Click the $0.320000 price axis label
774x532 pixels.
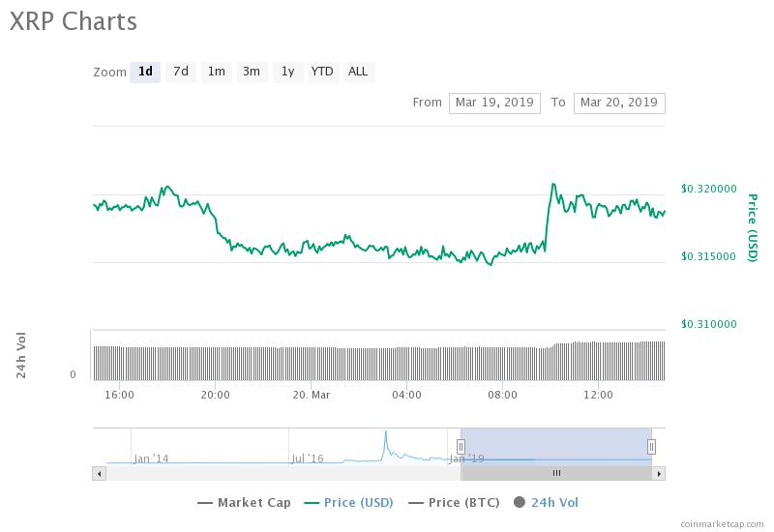(709, 189)
